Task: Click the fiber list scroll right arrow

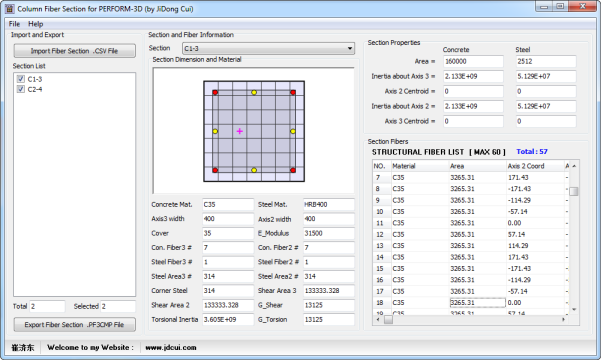Action: [563, 319]
